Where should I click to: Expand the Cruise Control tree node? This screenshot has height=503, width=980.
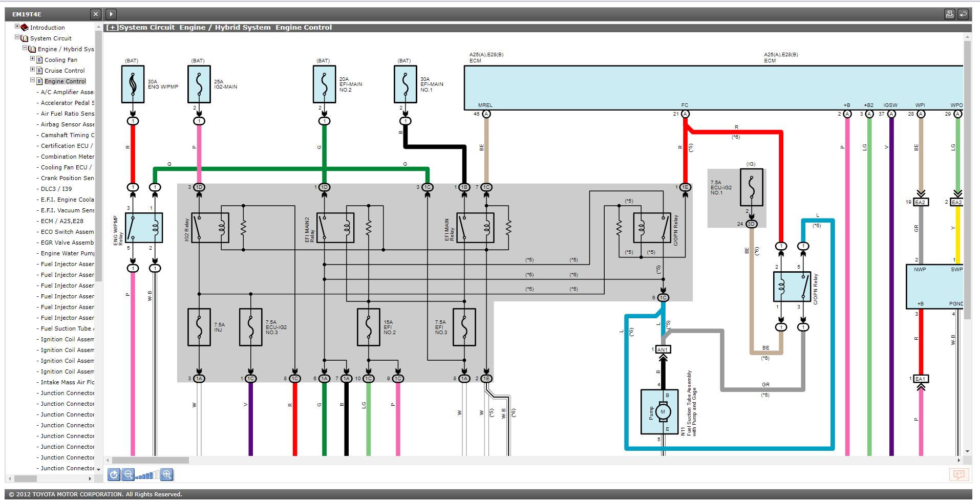32,70
